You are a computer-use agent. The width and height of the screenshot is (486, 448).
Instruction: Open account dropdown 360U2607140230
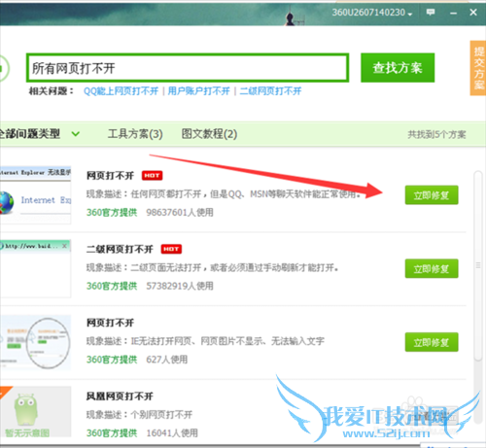coord(372,13)
